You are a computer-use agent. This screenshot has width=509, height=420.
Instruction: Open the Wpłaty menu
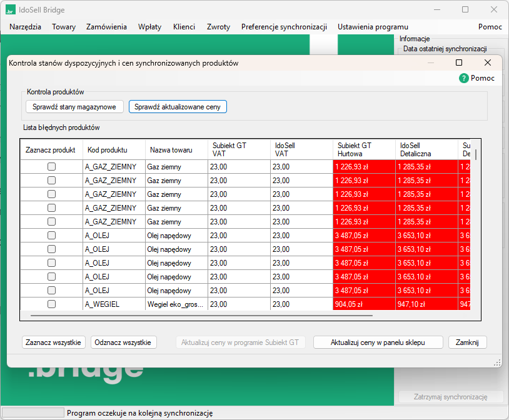(x=149, y=27)
